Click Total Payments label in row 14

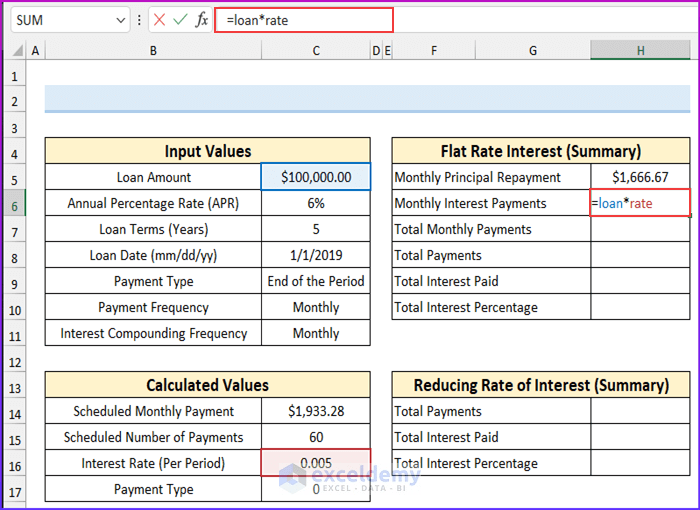pos(491,411)
